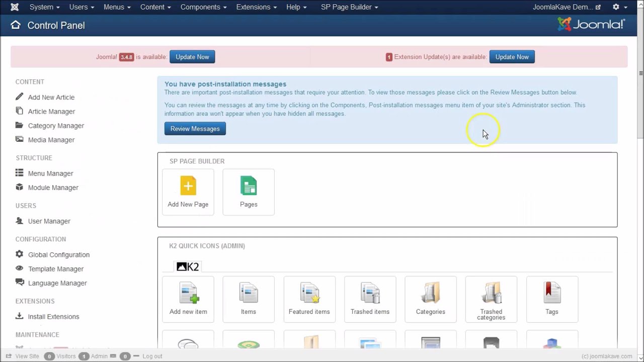Viewport: 644px width, 362px height.
Task: Click the Add New Page icon
Action: [188, 192]
